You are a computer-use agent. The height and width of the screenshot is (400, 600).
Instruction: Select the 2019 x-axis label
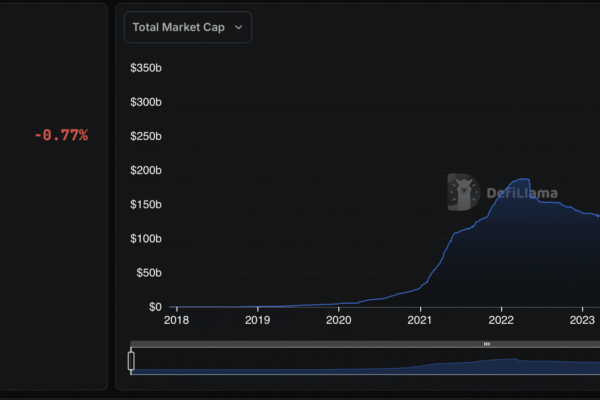click(258, 320)
